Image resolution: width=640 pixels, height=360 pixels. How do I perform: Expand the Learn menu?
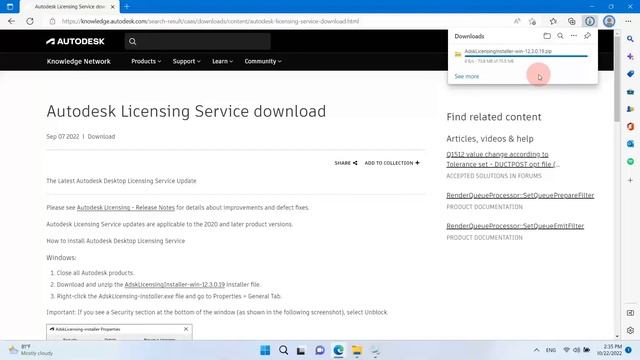click(222, 61)
